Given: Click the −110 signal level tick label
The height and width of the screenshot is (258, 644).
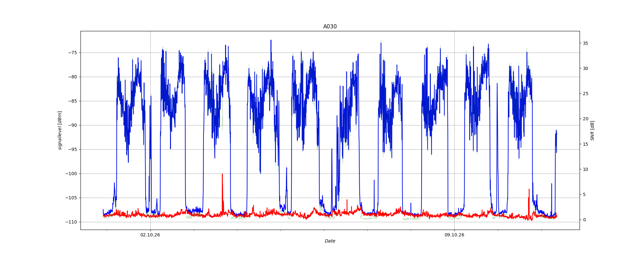Looking at the screenshot, I should 71,222.
